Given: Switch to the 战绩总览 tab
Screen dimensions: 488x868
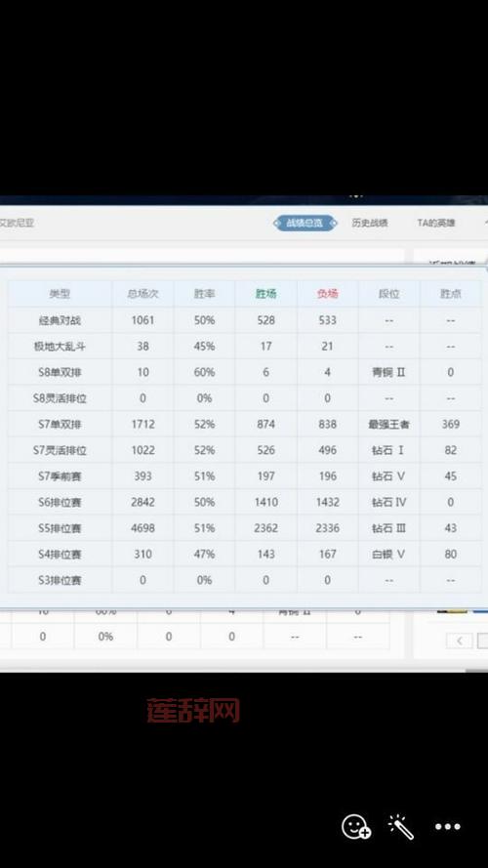Looking at the screenshot, I should pos(305,223).
